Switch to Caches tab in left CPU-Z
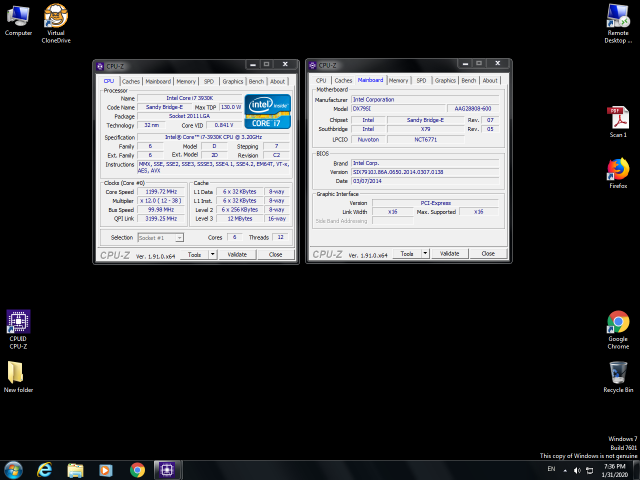This screenshot has height=480, width=640. click(131, 81)
